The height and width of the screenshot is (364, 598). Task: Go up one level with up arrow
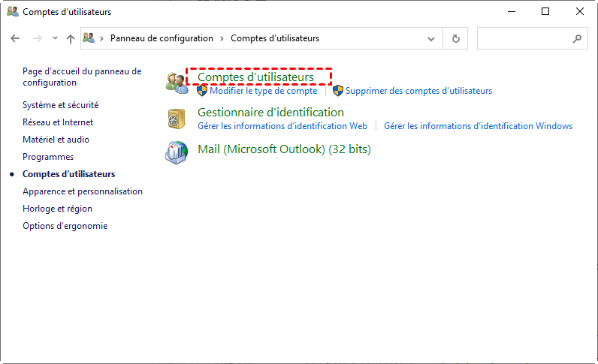[x=71, y=38]
